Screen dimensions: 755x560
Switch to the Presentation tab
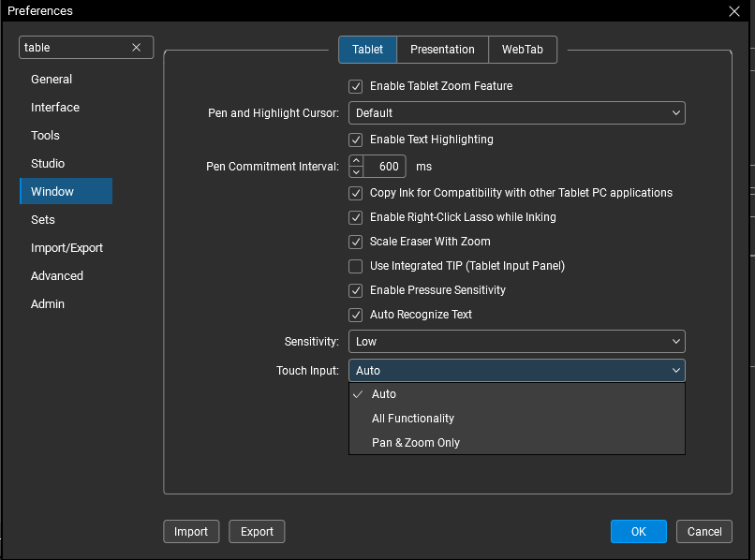coord(442,49)
